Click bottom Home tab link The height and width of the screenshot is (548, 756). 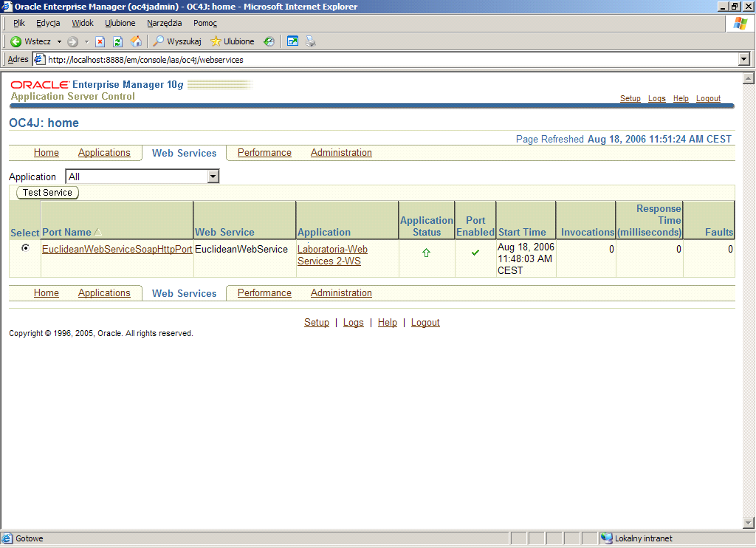47,292
